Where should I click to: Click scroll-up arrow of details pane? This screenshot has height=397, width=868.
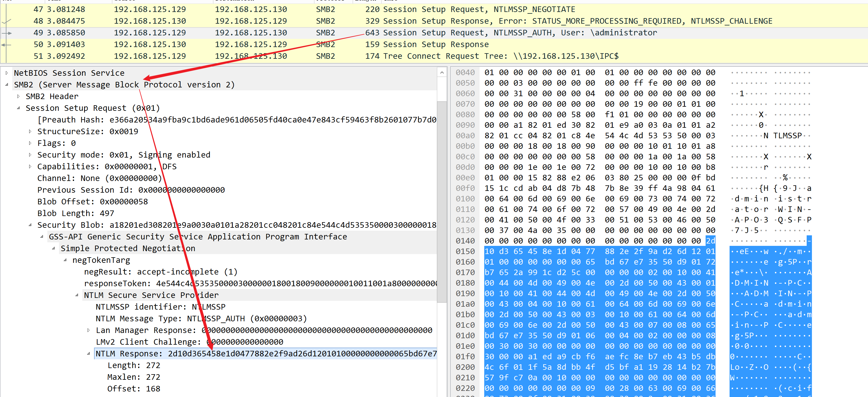tap(442, 73)
